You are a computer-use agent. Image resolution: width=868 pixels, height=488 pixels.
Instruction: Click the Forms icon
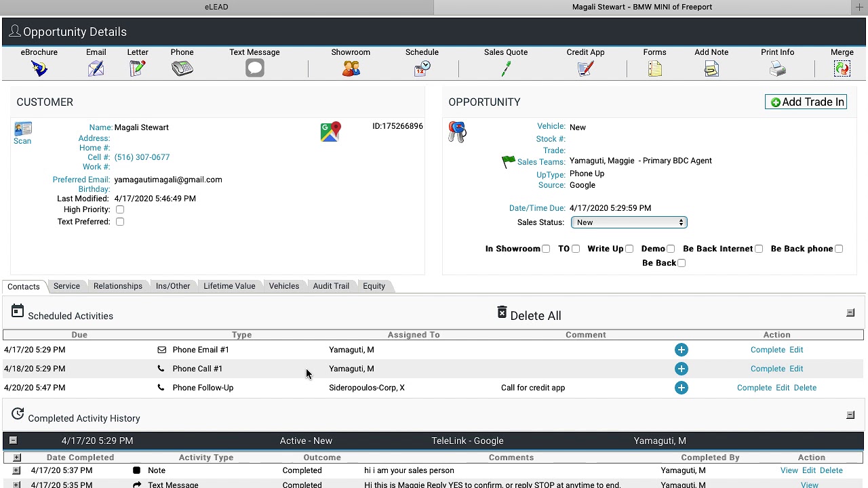pos(655,68)
